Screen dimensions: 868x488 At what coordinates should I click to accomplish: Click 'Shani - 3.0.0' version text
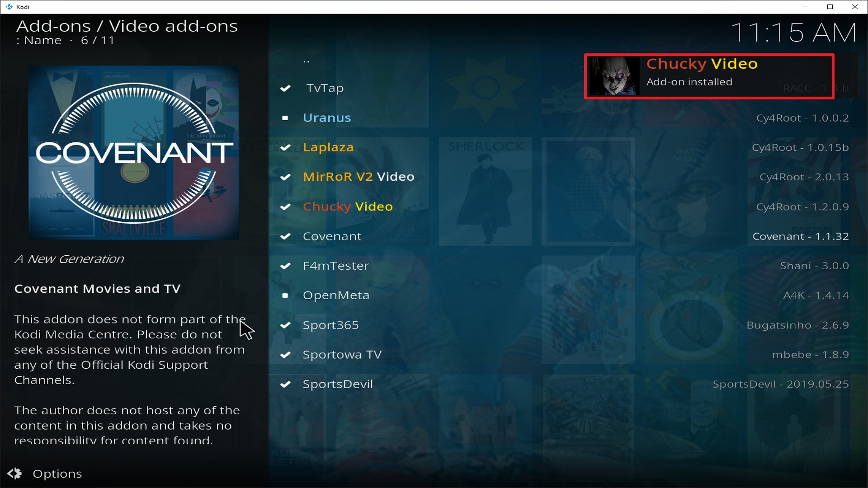(x=814, y=266)
